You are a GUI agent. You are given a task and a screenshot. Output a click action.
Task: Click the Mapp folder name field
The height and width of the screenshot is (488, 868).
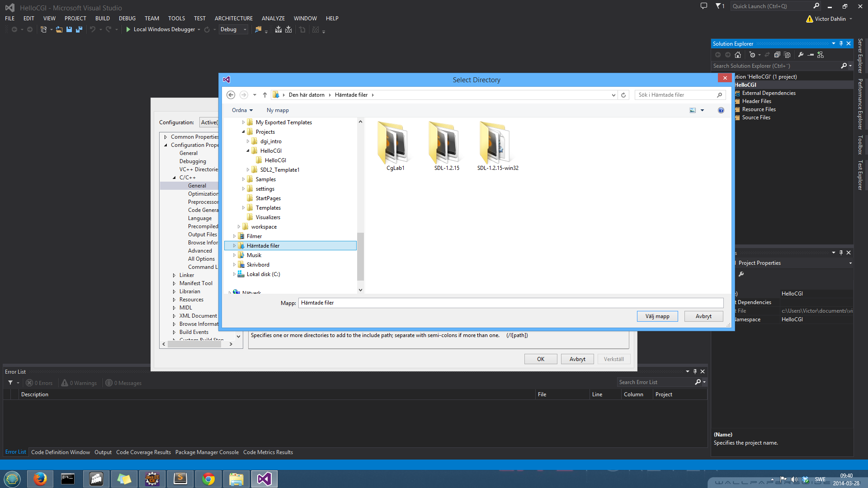click(x=511, y=303)
